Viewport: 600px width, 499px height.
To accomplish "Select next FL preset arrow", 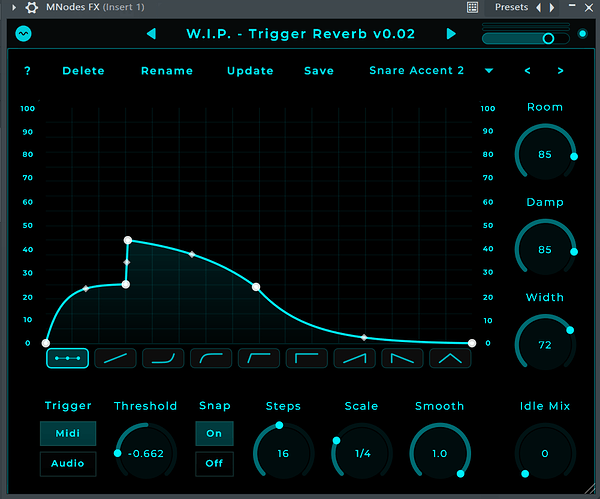I will coord(552,7).
